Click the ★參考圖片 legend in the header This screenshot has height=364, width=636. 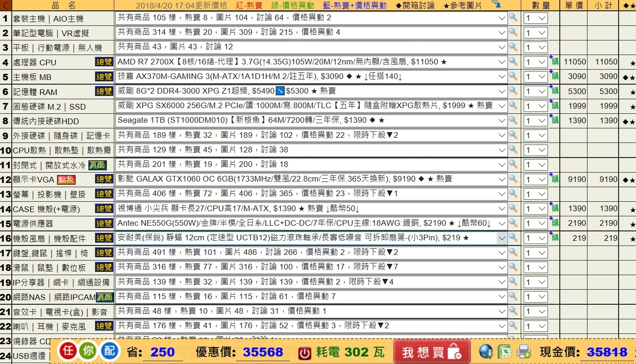click(x=462, y=5)
